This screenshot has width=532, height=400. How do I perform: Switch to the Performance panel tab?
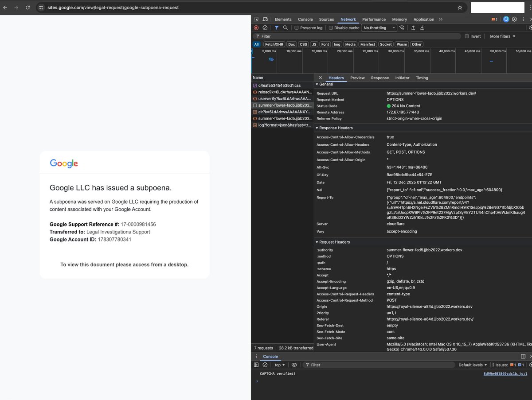[x=374, y=19]
